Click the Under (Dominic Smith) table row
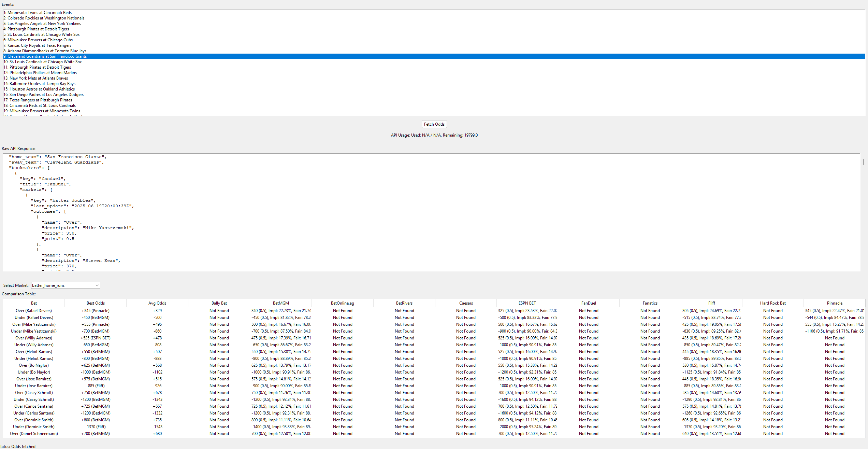Viewport: 868px width, 449px height. pos(34,426)
